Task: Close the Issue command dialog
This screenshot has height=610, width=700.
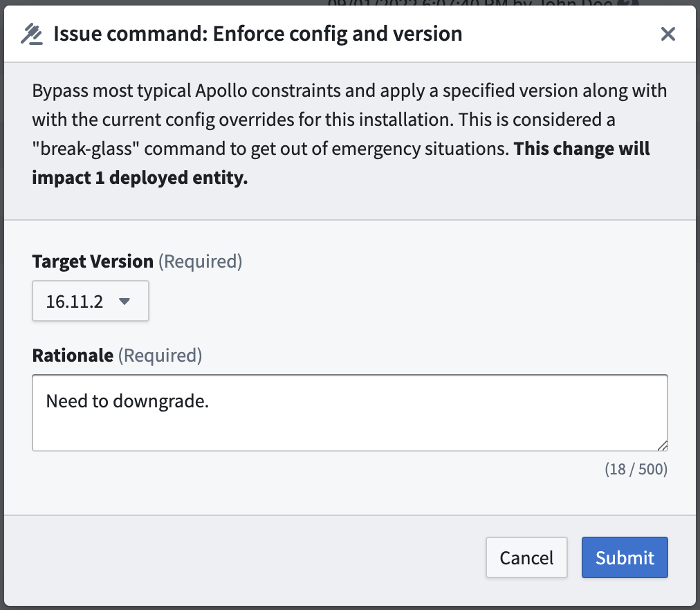Action: [668, 34]
